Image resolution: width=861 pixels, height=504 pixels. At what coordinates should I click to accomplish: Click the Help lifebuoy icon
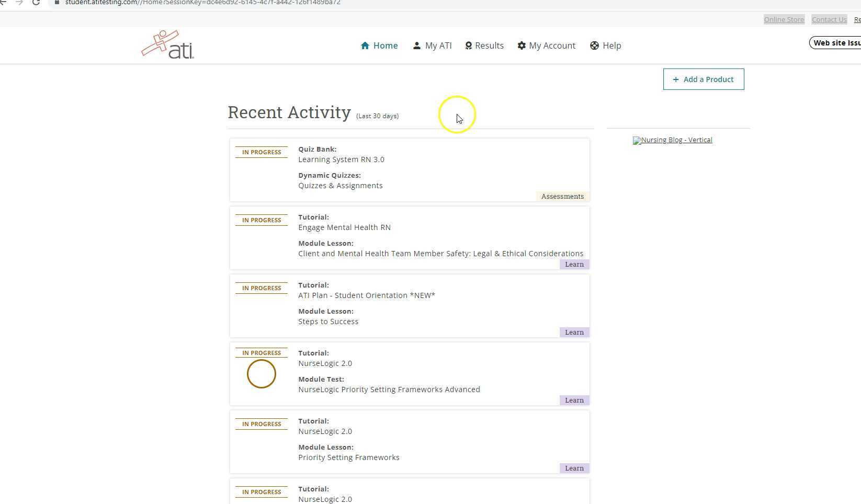(594, 45)
